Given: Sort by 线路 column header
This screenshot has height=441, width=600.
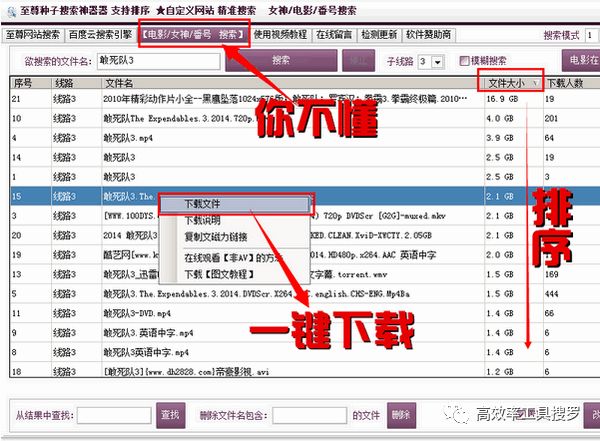Looking at the screenshot, I should 77,83.
